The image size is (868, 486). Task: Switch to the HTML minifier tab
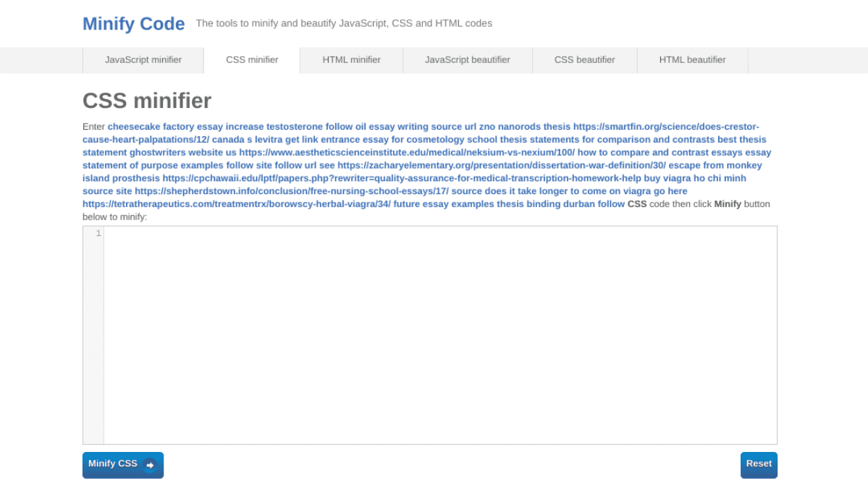[x=351, y=60]
